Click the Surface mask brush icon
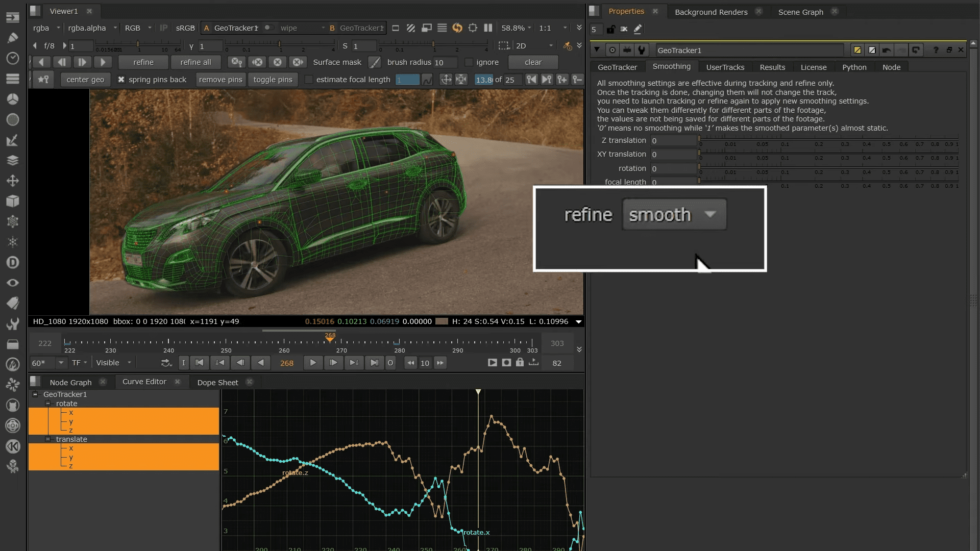 coord(375,62)
